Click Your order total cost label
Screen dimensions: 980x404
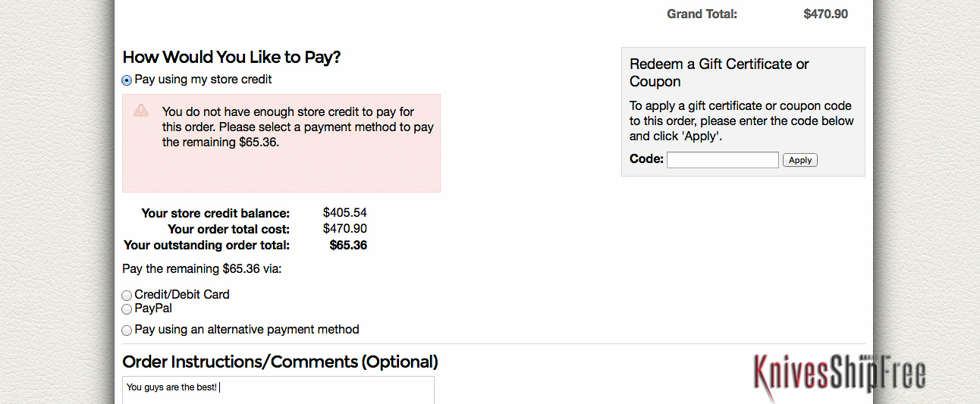coord(228,229)
